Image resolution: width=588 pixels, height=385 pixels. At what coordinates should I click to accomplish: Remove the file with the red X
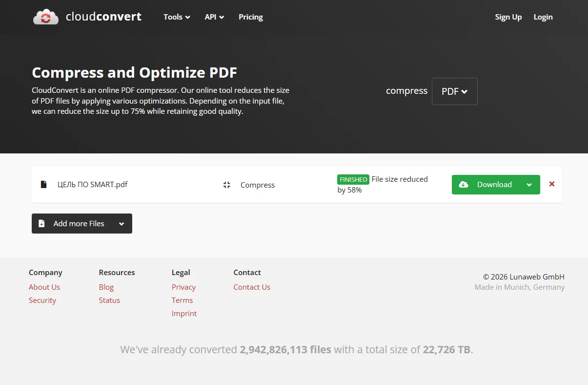(552, 184)
